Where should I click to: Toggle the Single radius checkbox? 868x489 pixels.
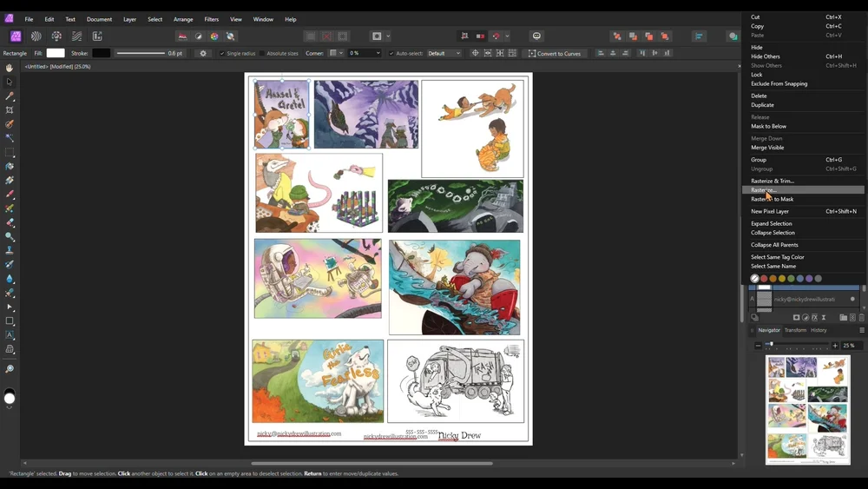coord(222,53)
